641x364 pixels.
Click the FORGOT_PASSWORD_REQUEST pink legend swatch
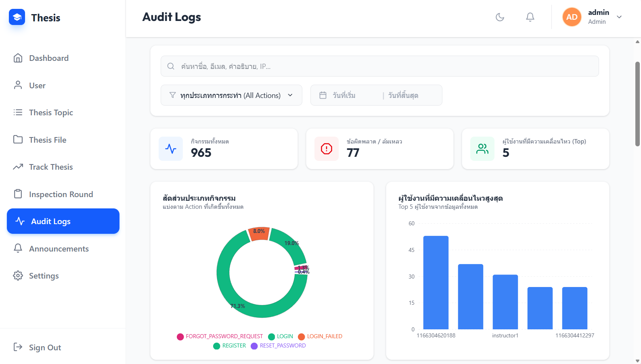pyautogui.click(x=180, y=337)
